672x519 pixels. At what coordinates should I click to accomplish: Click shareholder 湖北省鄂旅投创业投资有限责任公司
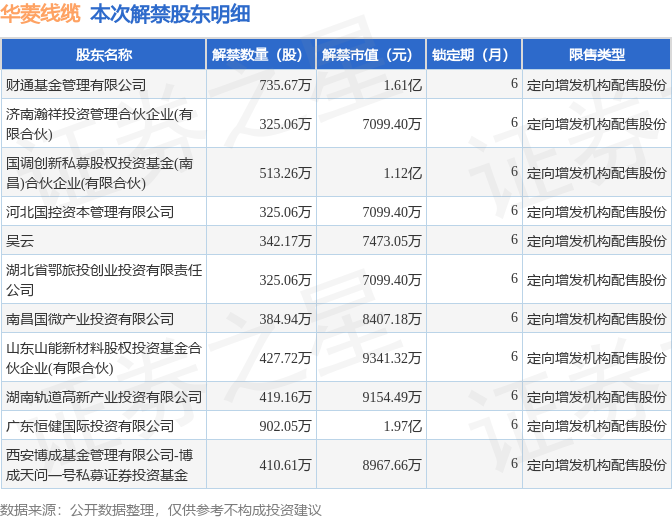point(104,280)
